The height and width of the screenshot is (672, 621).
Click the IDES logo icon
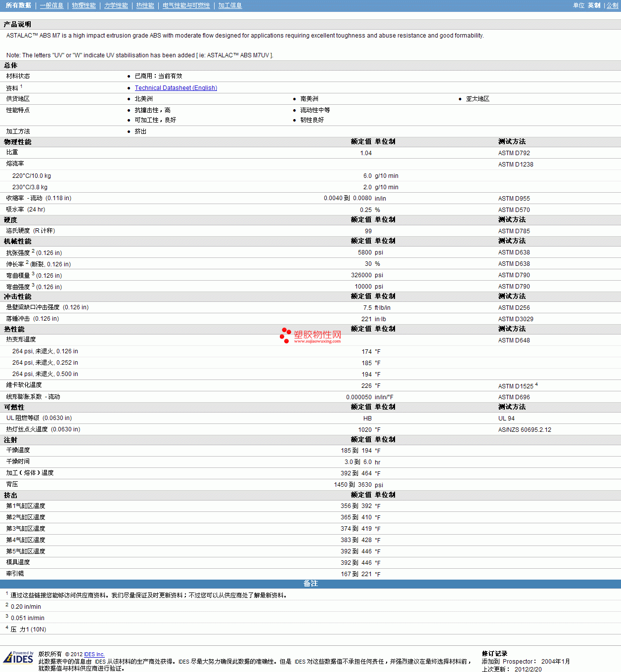pyautogui.click(x=18, y=657)
